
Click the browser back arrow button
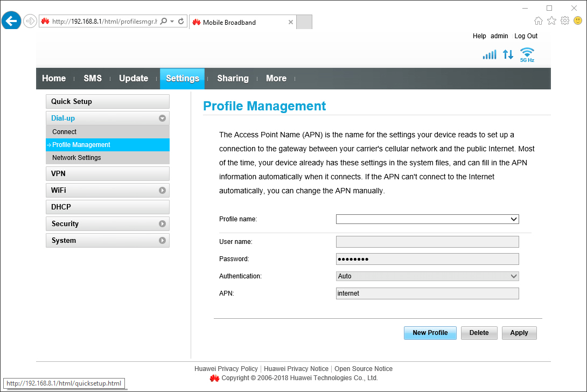point(11,21)
